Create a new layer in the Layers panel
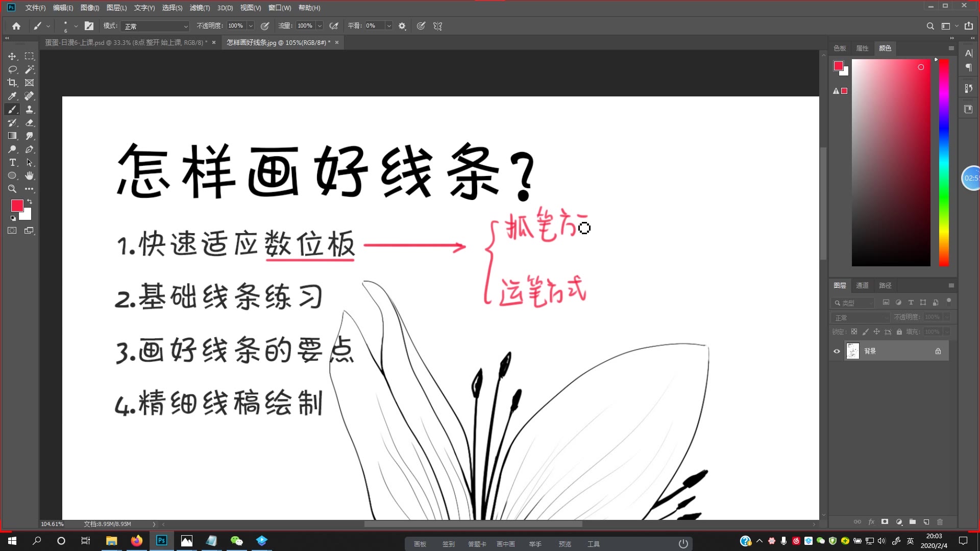The image size is (980, 551). pos(926,521)
